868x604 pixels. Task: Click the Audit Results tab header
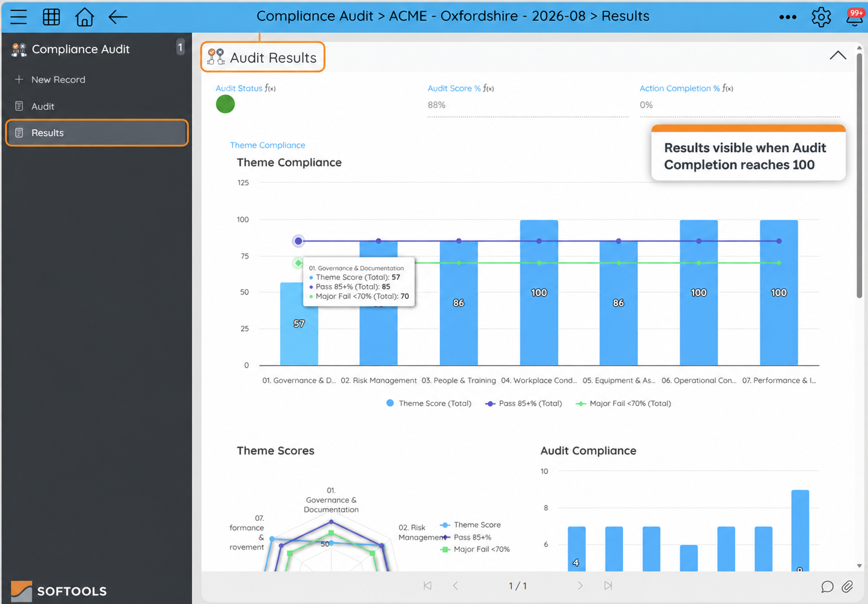pyautogui.click(x=263, y=57)
